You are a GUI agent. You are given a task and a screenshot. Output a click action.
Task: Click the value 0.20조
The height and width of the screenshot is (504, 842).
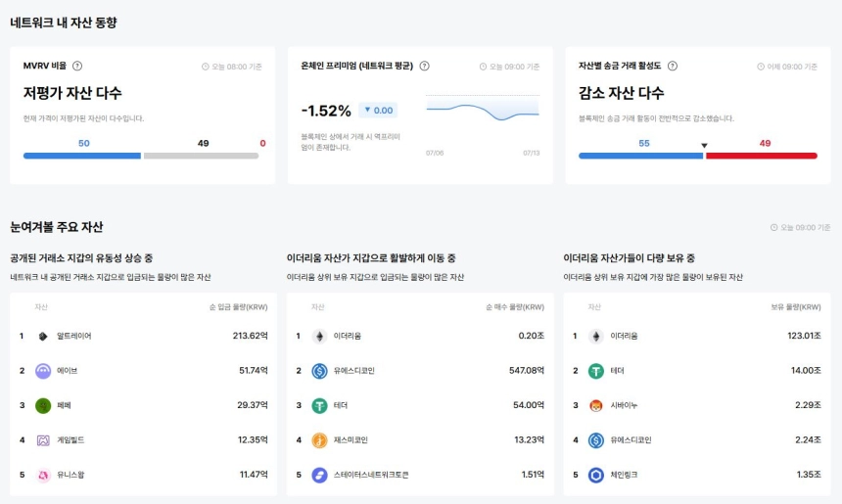click(x=532, y=336)
